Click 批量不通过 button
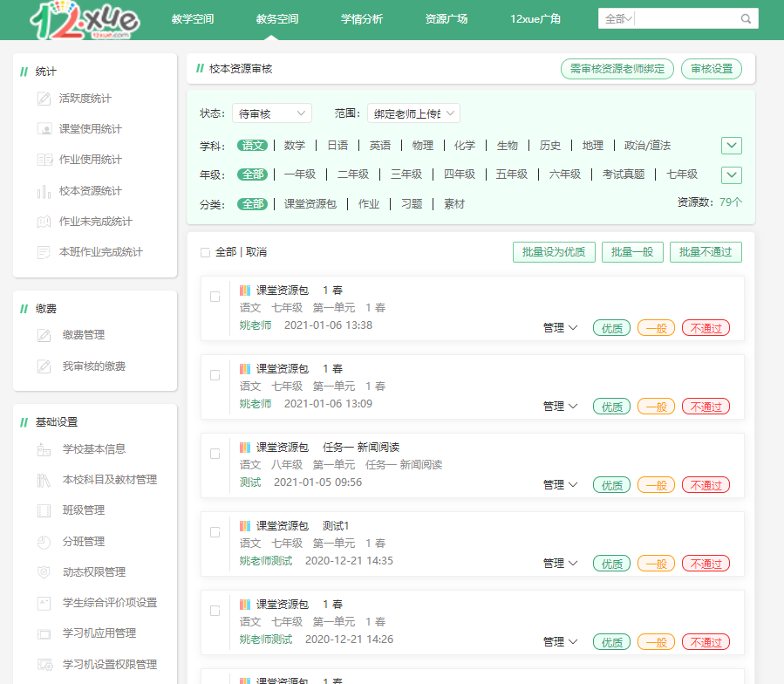This screenshot has height=684, width=784. pos(706,252)
